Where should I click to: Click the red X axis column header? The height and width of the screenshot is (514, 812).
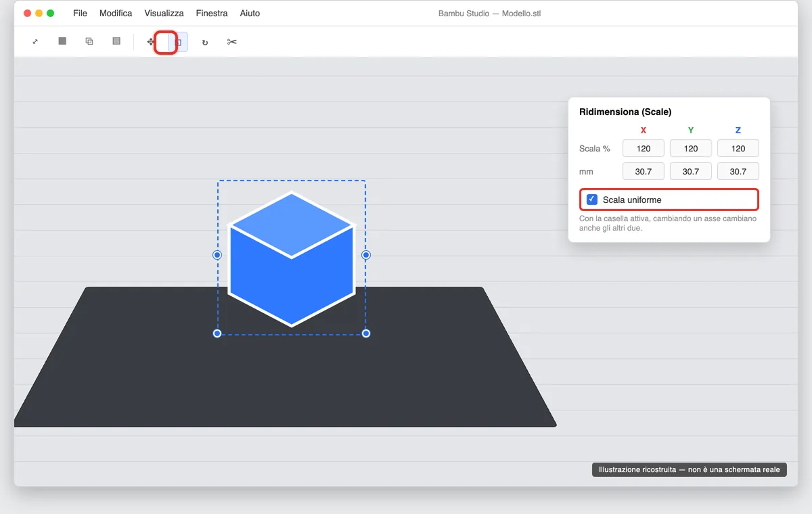(644, 130)
